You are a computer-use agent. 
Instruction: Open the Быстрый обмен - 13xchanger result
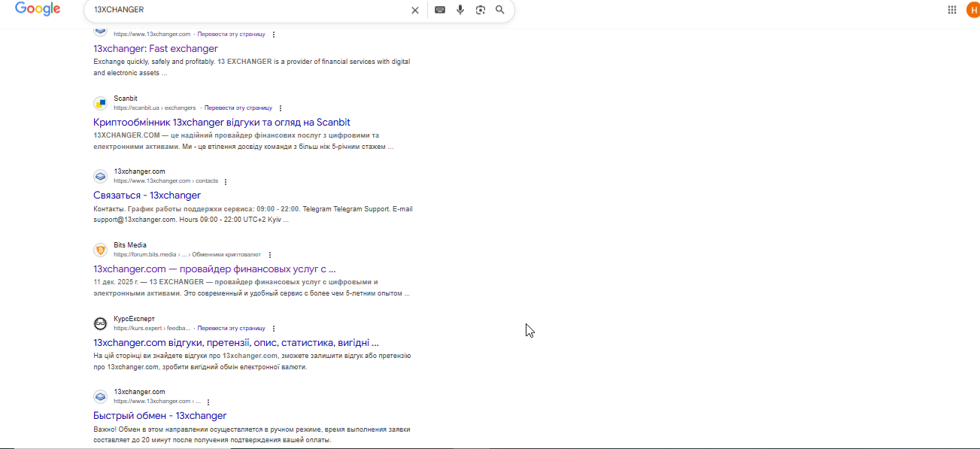tap(160, 415)
